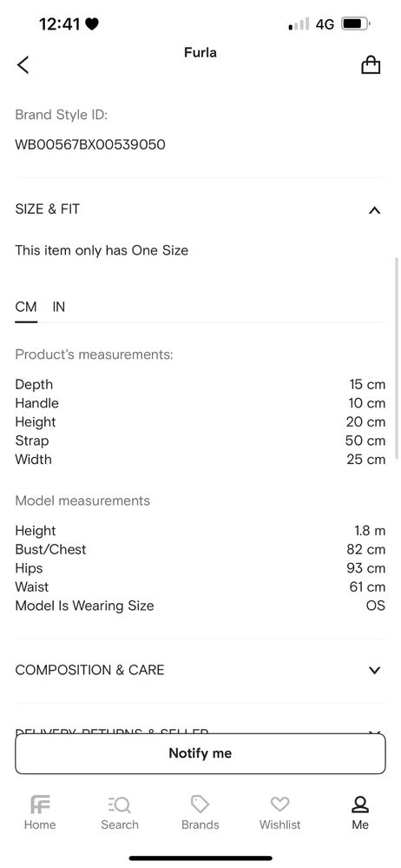Viewport: 401px width, 868px height.
Task: Expand the COMPOSITION & CARE chevron
Action: coord(374,671)
